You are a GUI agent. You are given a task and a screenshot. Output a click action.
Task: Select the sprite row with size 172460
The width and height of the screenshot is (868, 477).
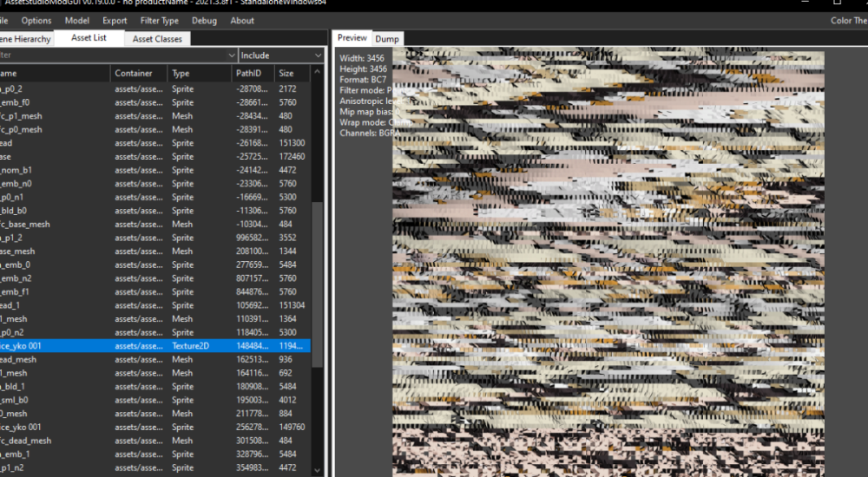[x=155, y=157]
